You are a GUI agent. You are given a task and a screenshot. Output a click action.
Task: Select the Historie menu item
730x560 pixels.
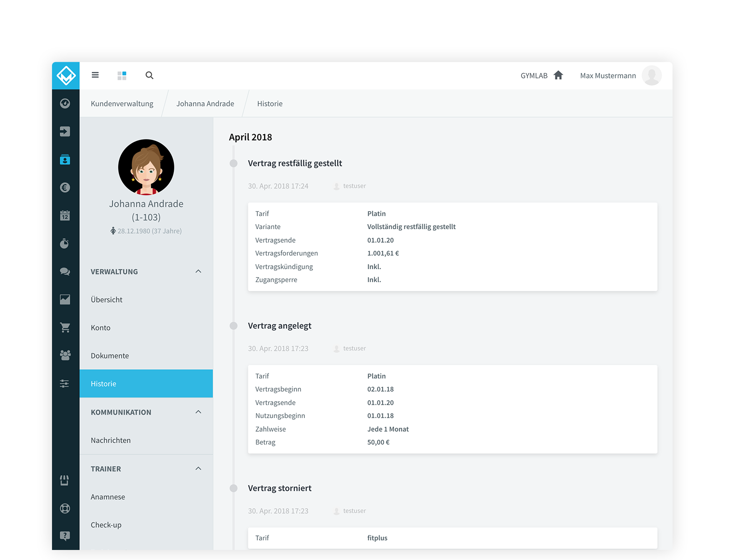tap(146, 383)
